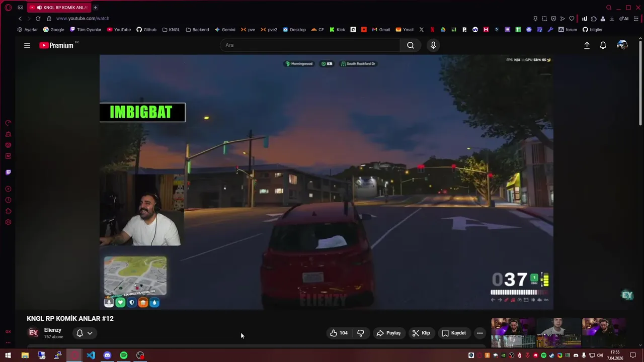The height and width of the screenshot is (362, 644).
Task: Open the Windows Start menu
Action: point(8,355)
